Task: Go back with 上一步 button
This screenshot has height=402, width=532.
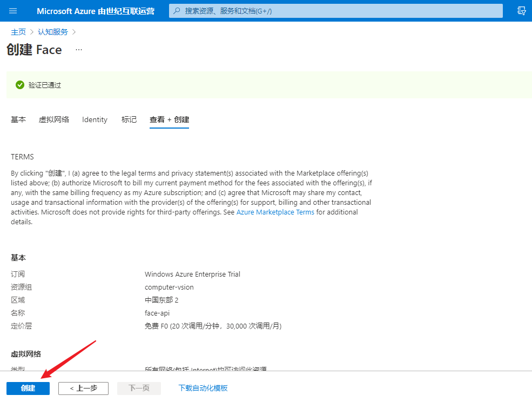Action: pos(84,388)
